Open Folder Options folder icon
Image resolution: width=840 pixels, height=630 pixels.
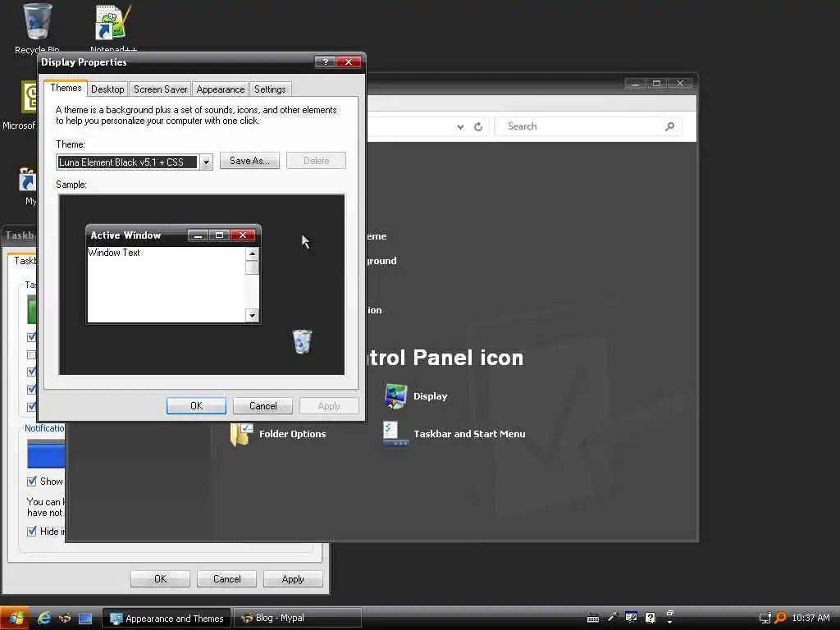[x=241, y=434]
